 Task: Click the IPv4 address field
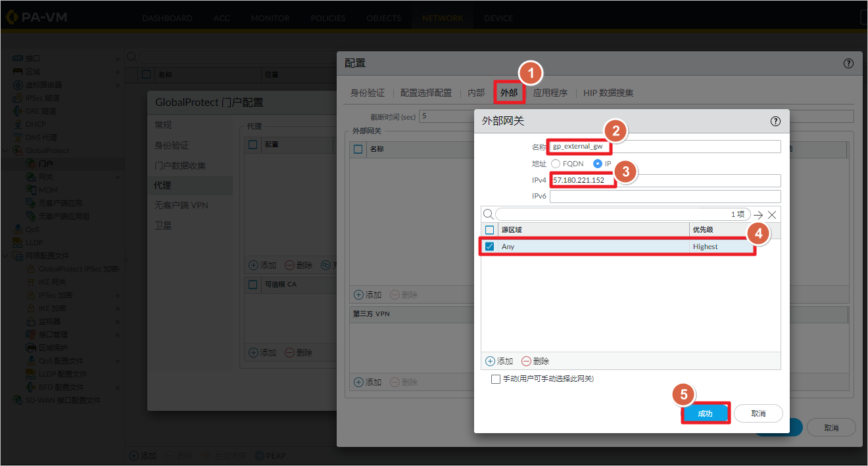[665, 180]
